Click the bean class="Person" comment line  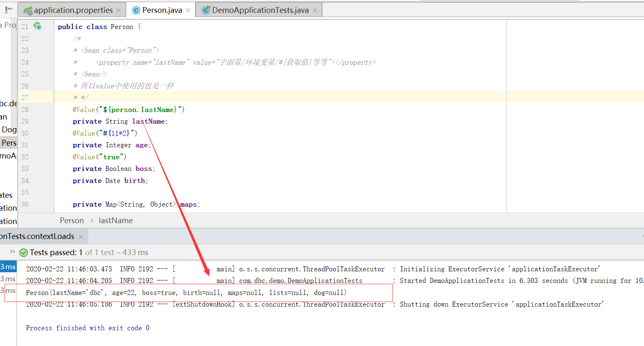116,51
